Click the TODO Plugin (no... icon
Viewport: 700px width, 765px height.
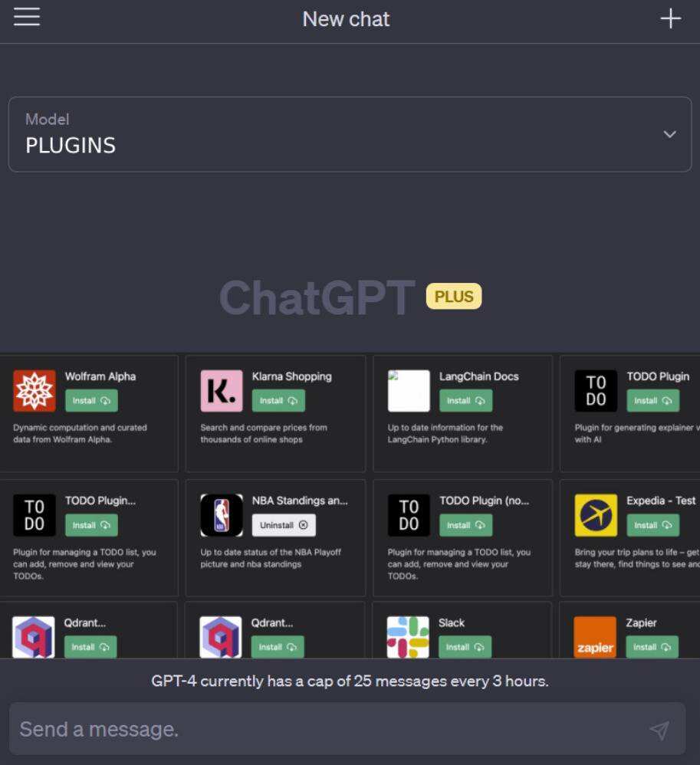pyautogui.click(x=409, y=515)
